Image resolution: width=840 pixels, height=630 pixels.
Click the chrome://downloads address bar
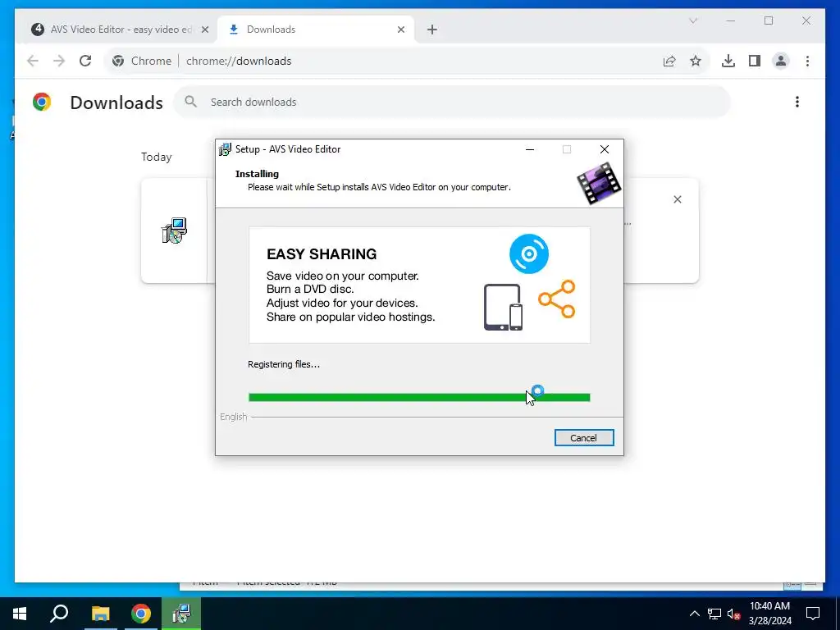407,61
